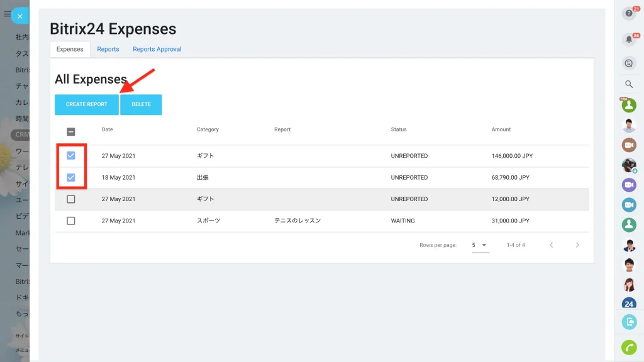
Task: Open the green CRM contact avatar
Action: pyautogui.click(x=629, y=105)
